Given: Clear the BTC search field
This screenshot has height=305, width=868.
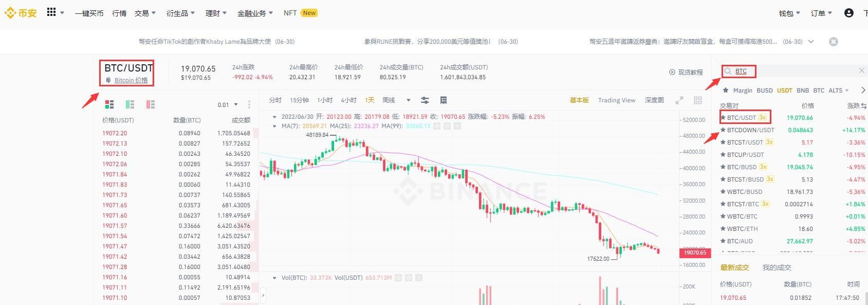Looking at the screenshot, I should click(862, 70).
